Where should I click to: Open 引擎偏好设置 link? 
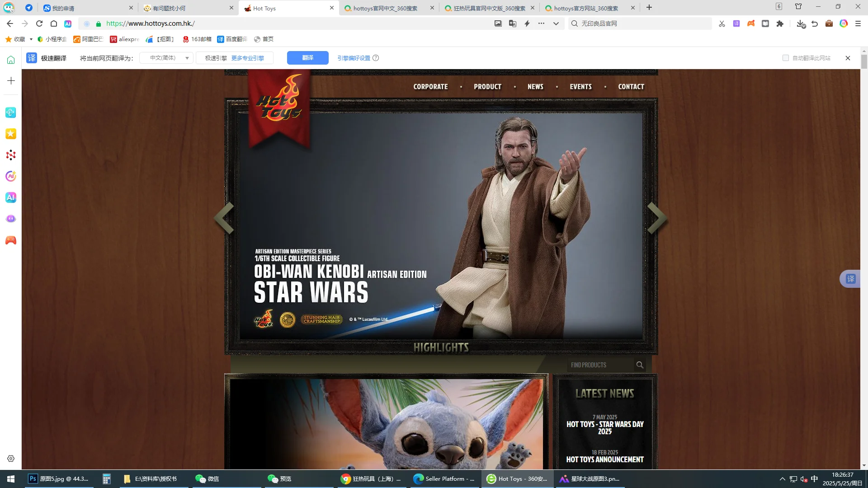(x=354, y=58)
